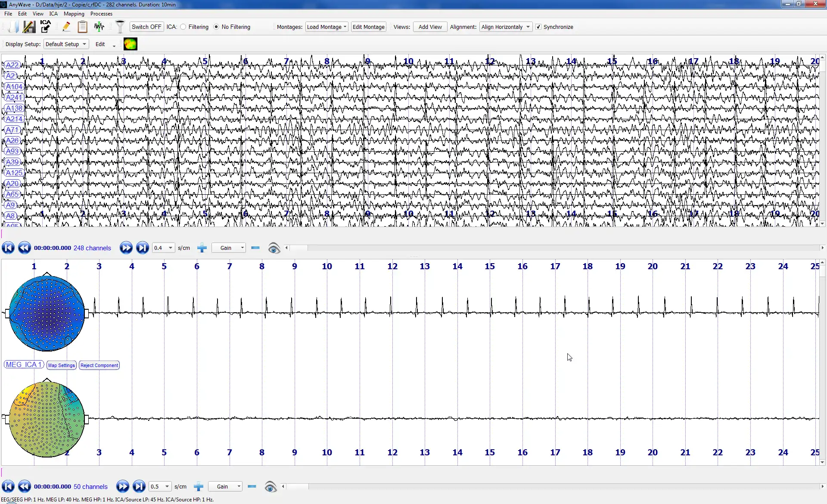Click the draw/pencil tool icon
827x504 pixels.
coord(67,27)
